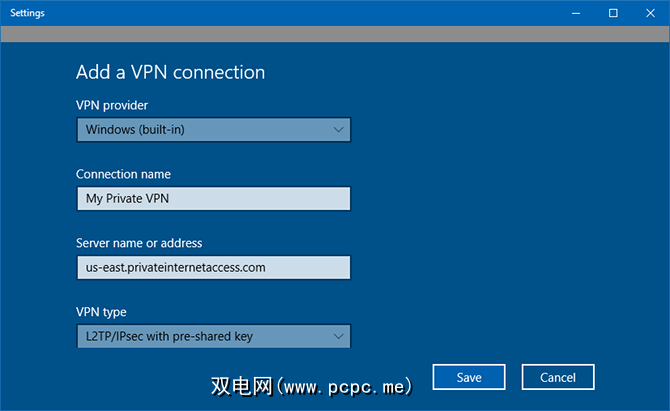
Task: Click the 'VPN type' label
Action: click(101, 311)
